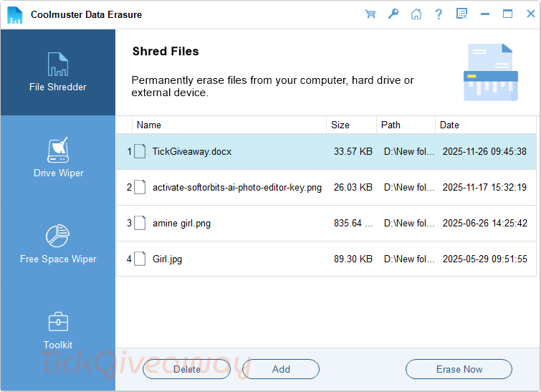The width and height of the screenshot is (541, 392).
Task: Open the Free Space Wiper tab
Action: point(58,244)
